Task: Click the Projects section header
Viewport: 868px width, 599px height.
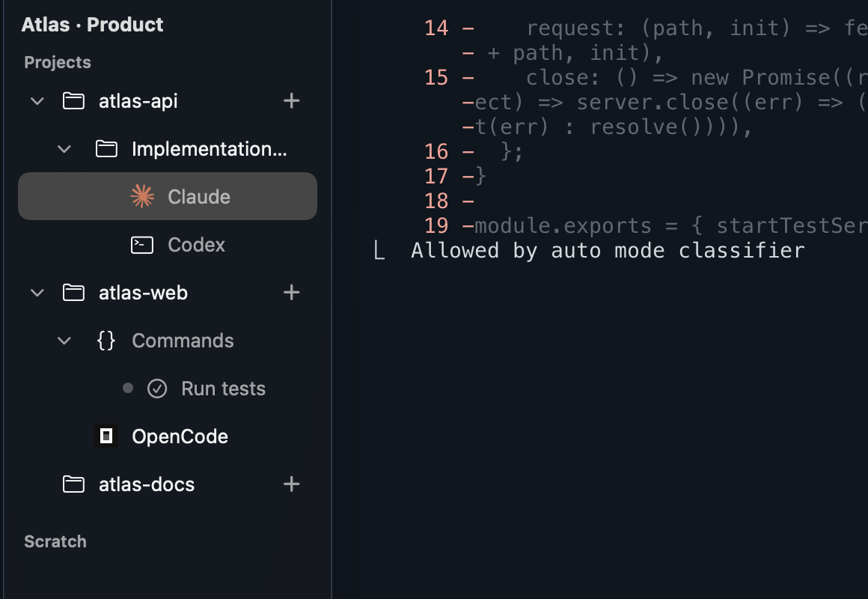Action: tap(58, 62)
